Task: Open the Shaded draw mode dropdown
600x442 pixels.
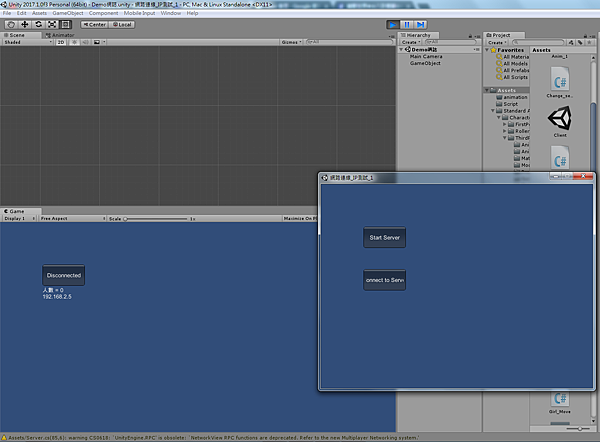Action: pos(28,42)
